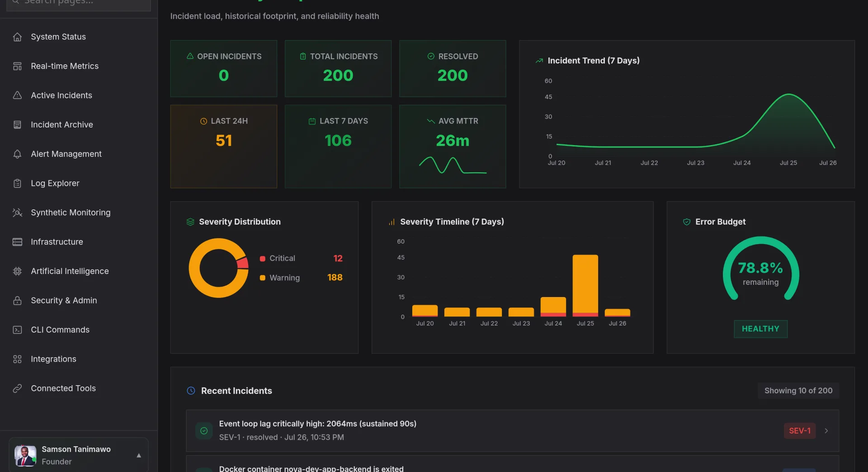Click the Integrations grid icon
The width and height of the screenshot is (868, 472).
click(17, 359)
